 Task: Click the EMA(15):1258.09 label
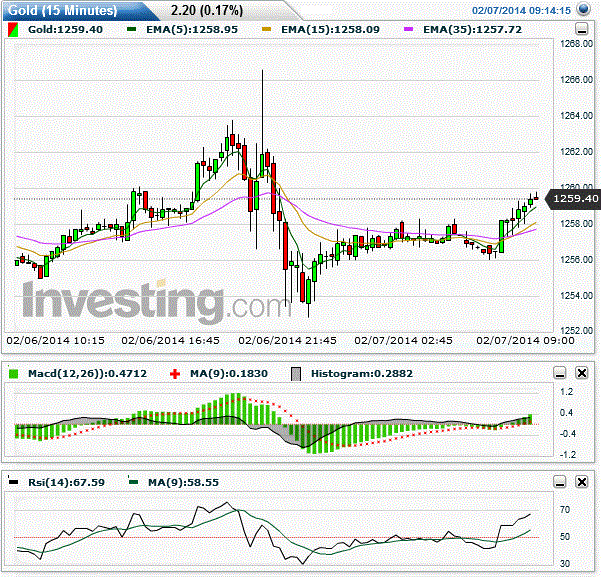330,30
